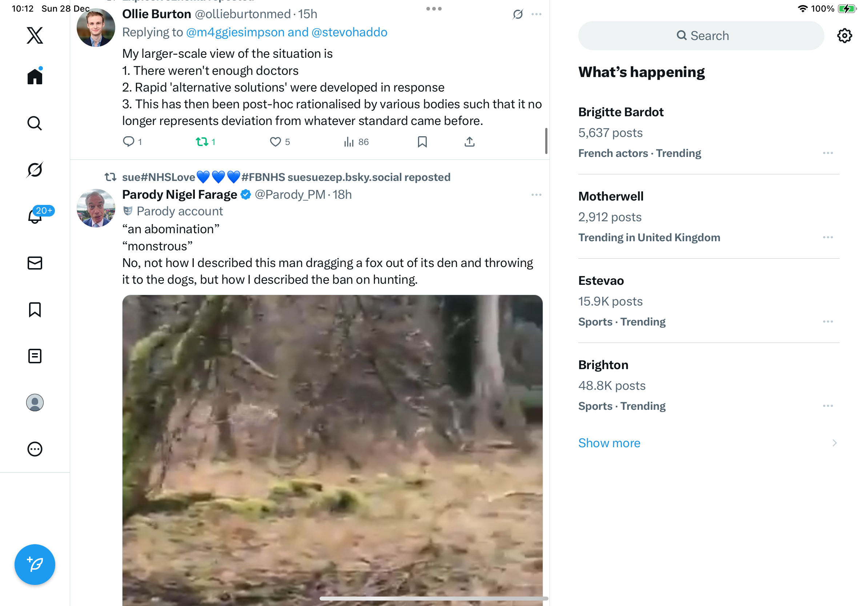Expand the sidebar More menu
868x606 pixels.
35,449
